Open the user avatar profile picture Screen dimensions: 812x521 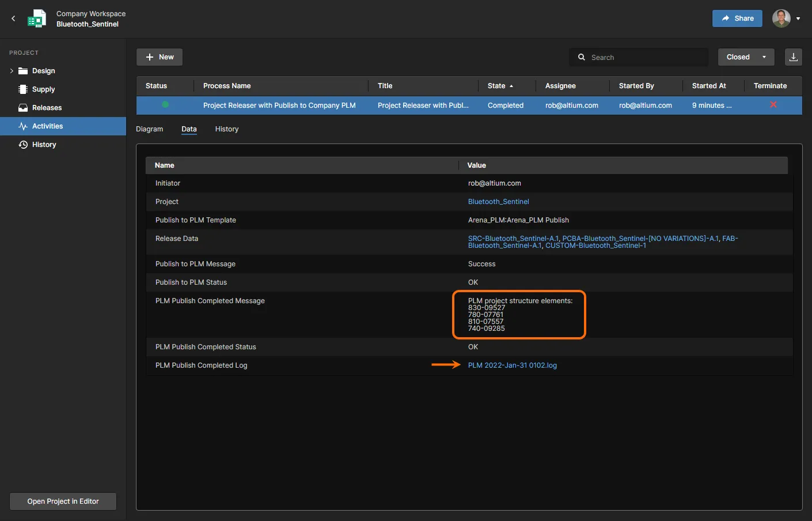(781, 18)
